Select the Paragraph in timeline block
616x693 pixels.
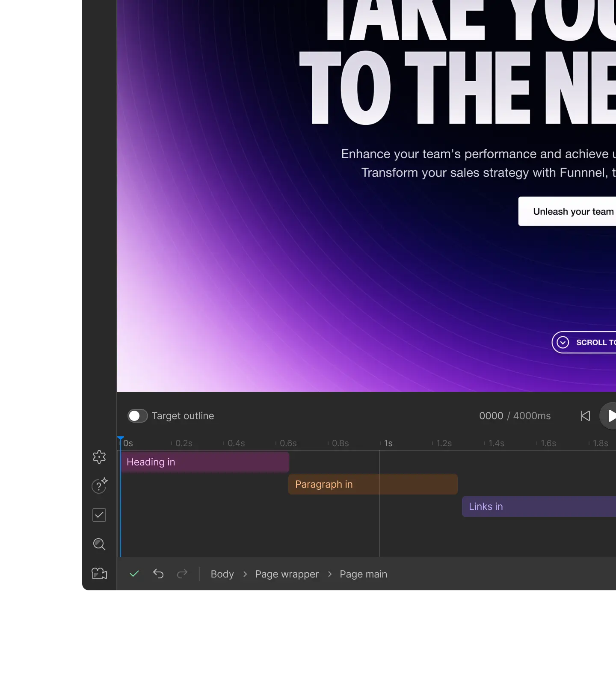tap(373, 484)
